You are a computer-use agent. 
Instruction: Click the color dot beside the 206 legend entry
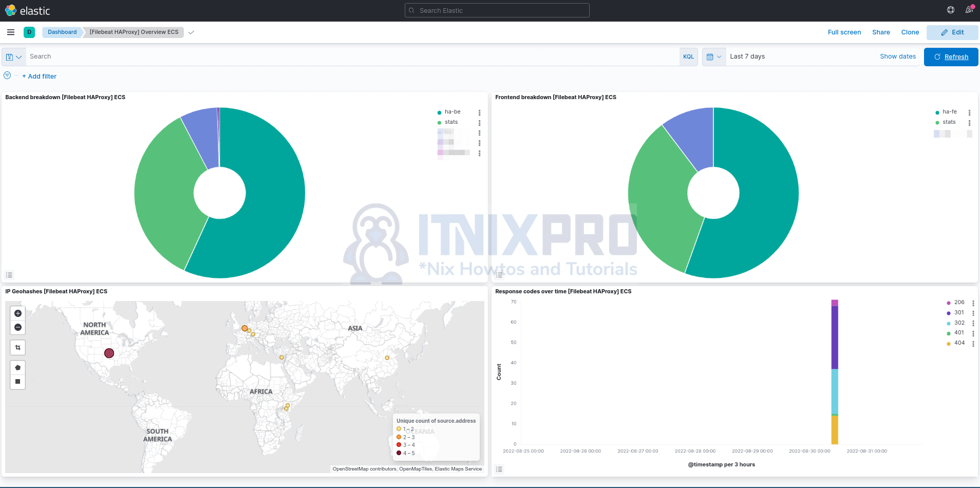point(948,302)
